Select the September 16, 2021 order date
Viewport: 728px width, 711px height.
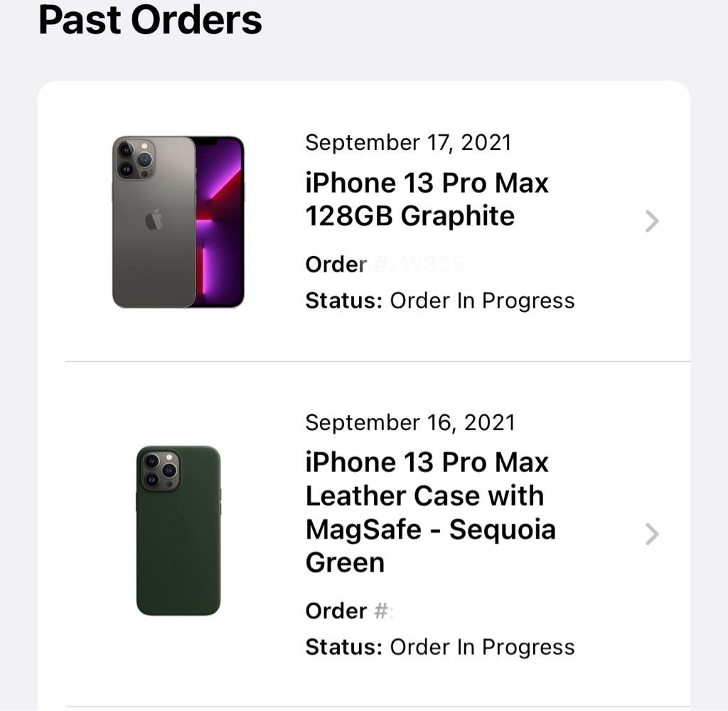[x=410, y=422]
